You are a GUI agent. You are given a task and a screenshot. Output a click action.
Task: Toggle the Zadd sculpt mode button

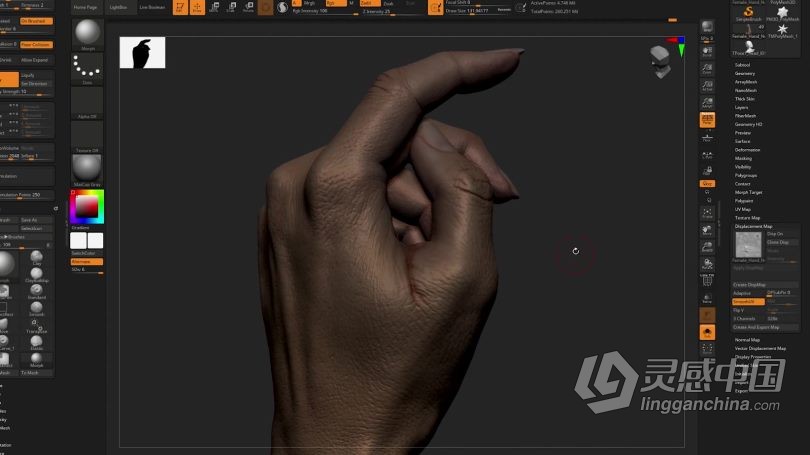pos(370,3)
